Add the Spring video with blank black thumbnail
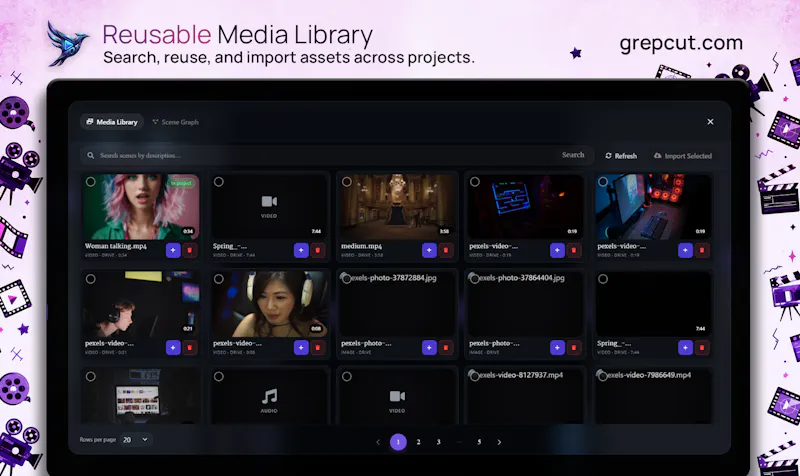The height and width of the screenshot is (476, 800). [685, 347]
